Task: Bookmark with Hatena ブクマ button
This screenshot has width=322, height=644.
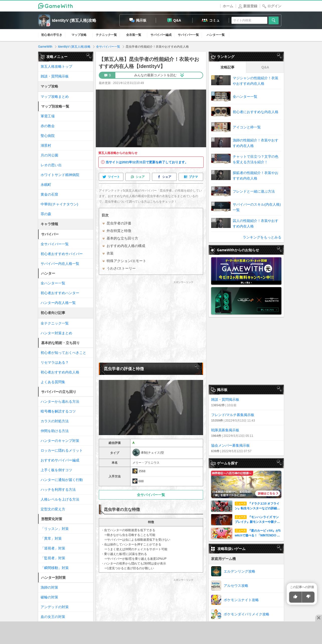Action: coord(191,177)
